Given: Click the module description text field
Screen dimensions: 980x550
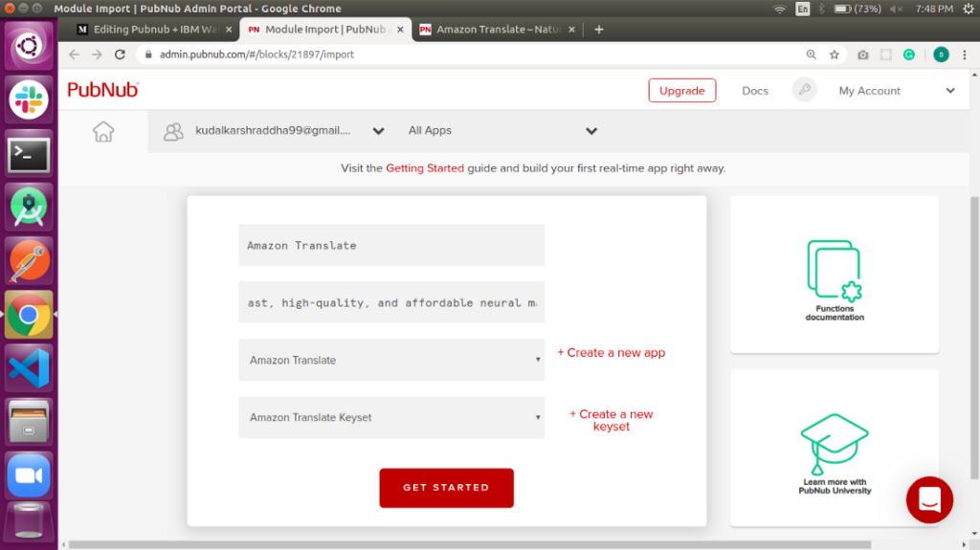Looking at the screenshot, I should (391, 302).
